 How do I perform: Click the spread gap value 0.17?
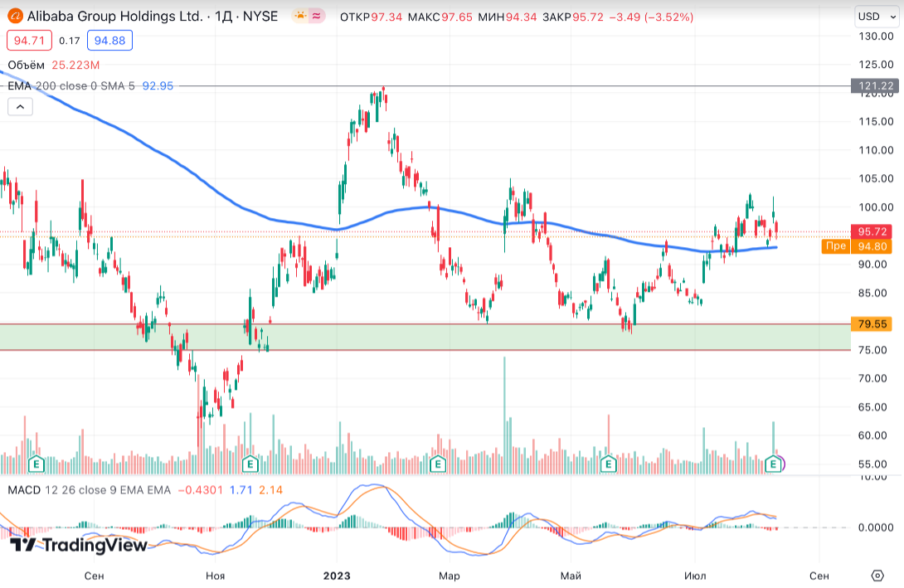click(x=70, y=41)
